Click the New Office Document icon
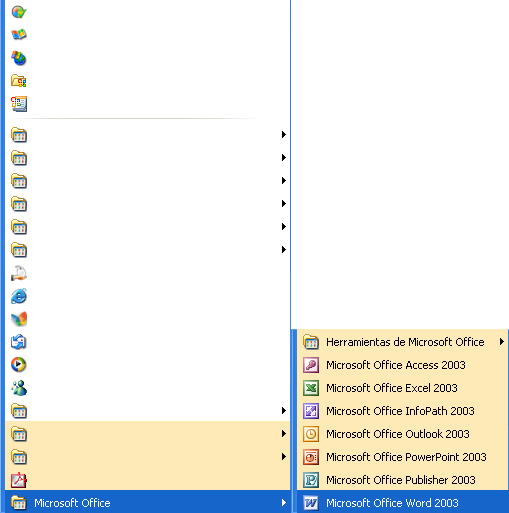The height and width of the screenshot is (513, 509). 19,104
